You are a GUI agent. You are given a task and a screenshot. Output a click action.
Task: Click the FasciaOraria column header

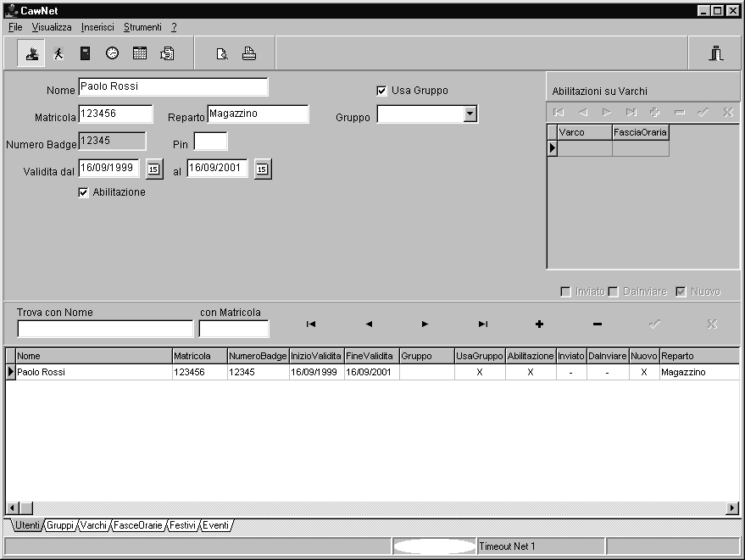tap(641, 132)
